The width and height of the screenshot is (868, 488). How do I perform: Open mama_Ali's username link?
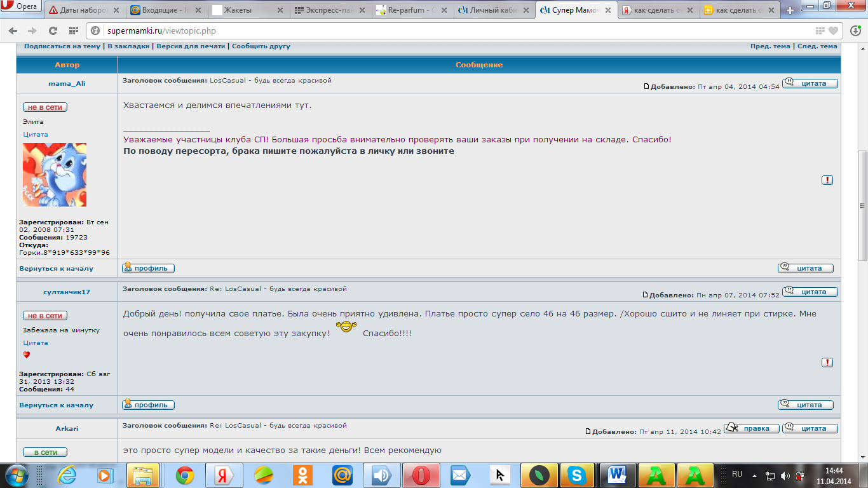coord(67,84)
